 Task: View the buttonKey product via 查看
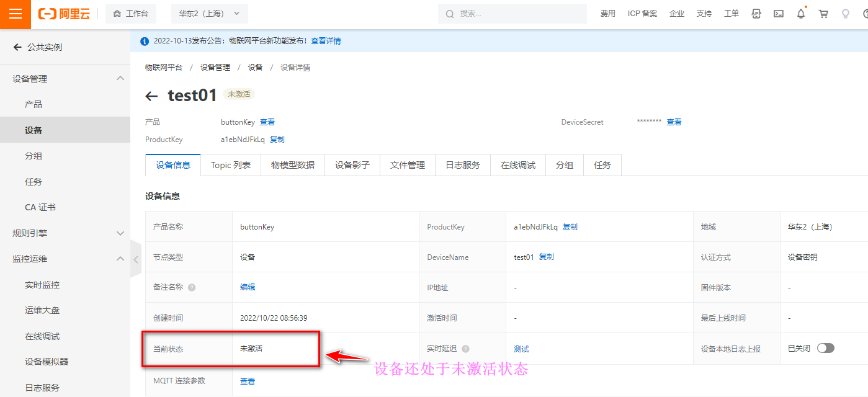267,122
